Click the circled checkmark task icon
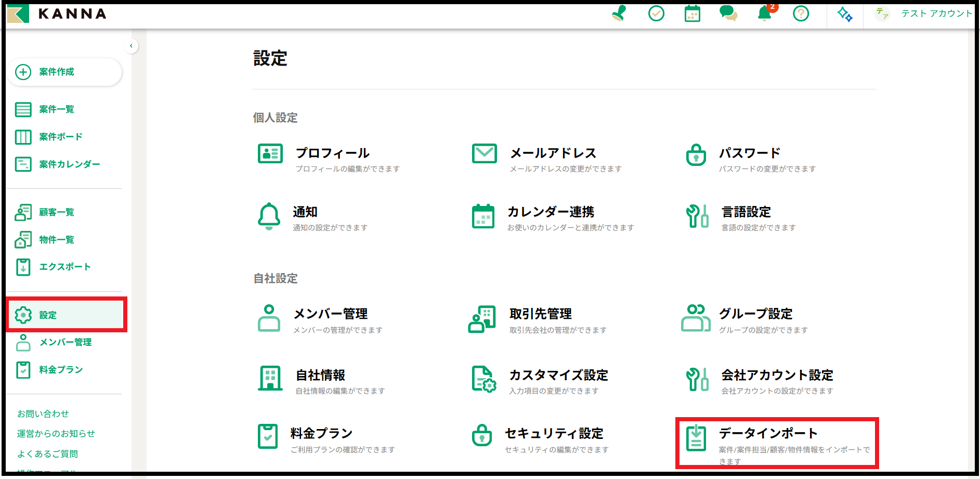The image size is (980, 479). tap(656, 14)
